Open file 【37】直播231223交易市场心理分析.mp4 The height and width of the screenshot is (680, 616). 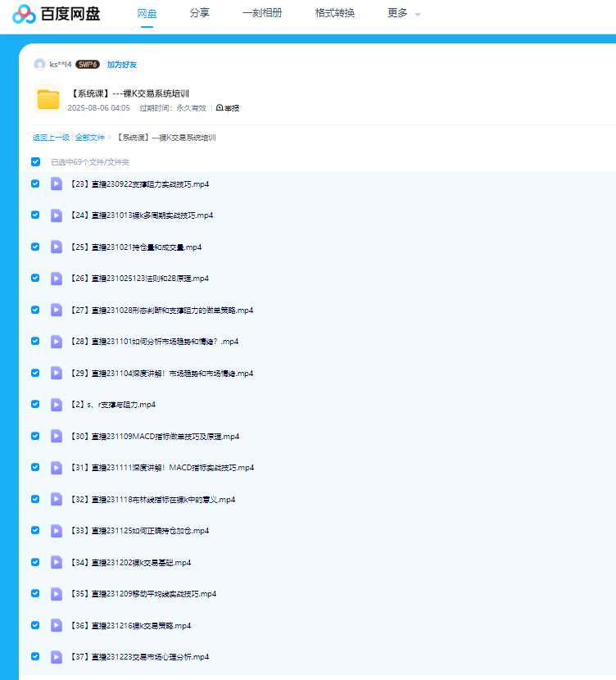tap(139, 656)
